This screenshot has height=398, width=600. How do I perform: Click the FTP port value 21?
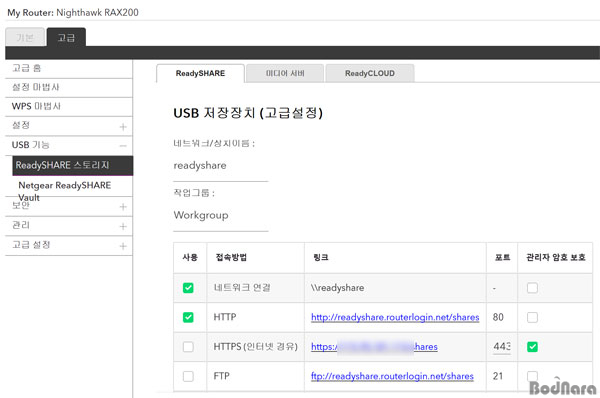[x=498, y=376]
